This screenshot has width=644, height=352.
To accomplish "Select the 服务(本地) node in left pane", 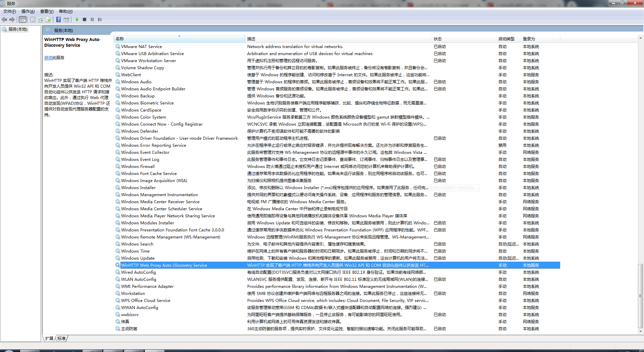I will (16, 29).
